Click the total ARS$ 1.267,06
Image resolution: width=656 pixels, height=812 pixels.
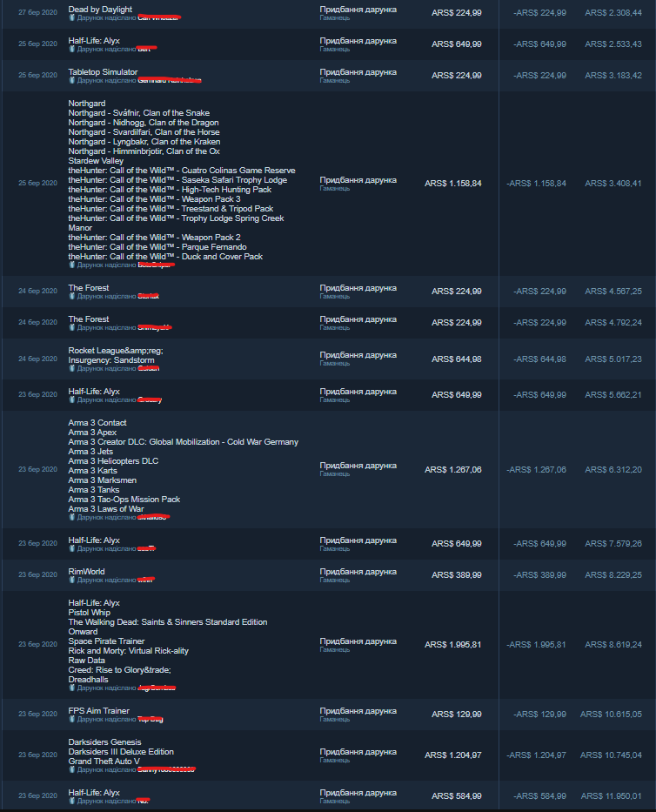(453, 470)
